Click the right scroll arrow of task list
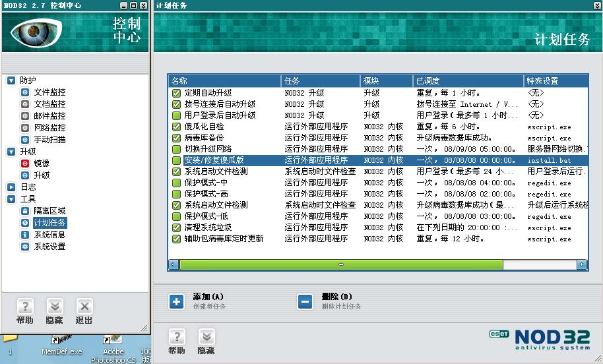This screenshot has width=603, height=364. pyautogui.click(x=582, y=264)
